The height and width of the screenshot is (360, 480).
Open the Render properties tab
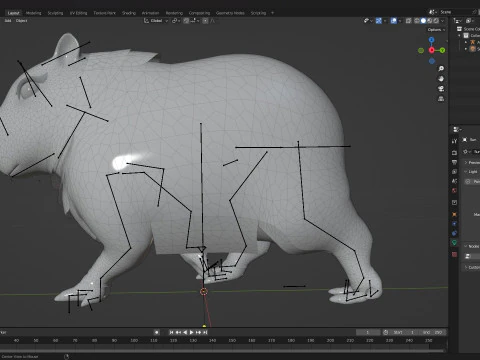tap(454, 153)
